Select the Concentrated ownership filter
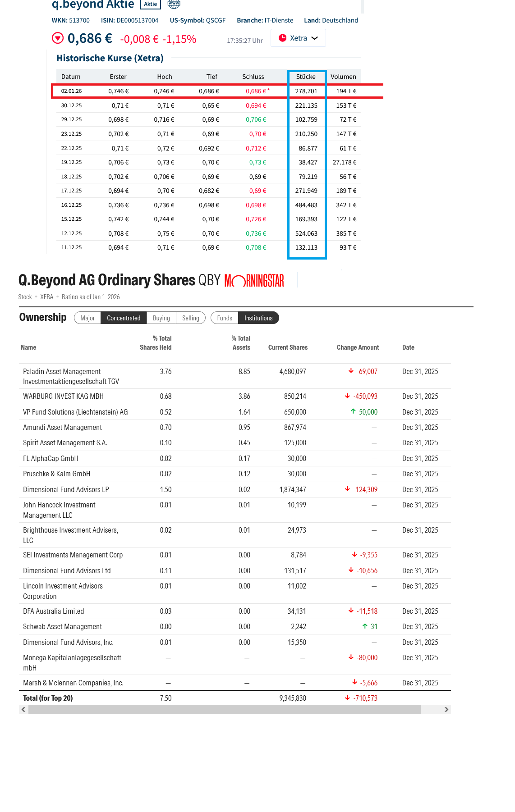The width and height of the screenshot is (515, 812). (124, 318)
